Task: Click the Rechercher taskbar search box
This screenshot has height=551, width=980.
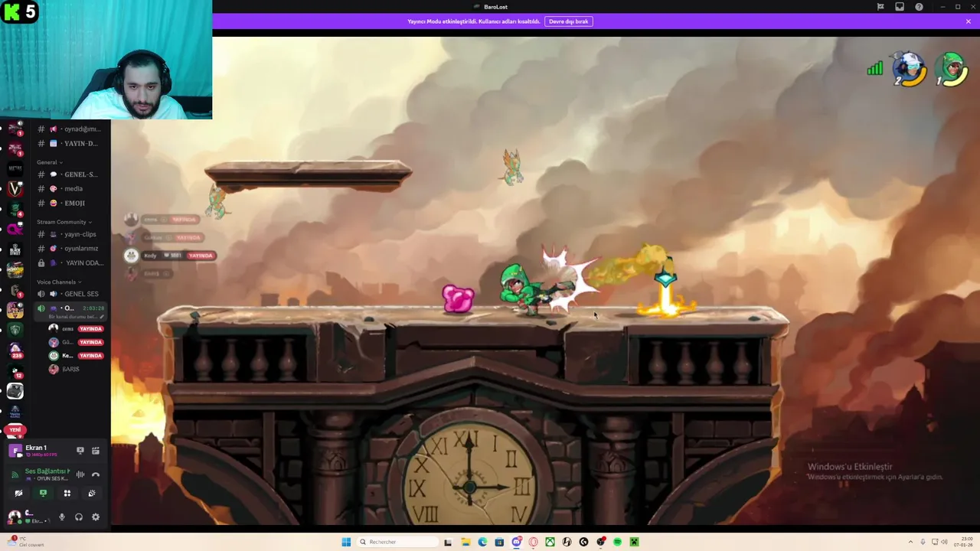Action: (x=398, y=542)
